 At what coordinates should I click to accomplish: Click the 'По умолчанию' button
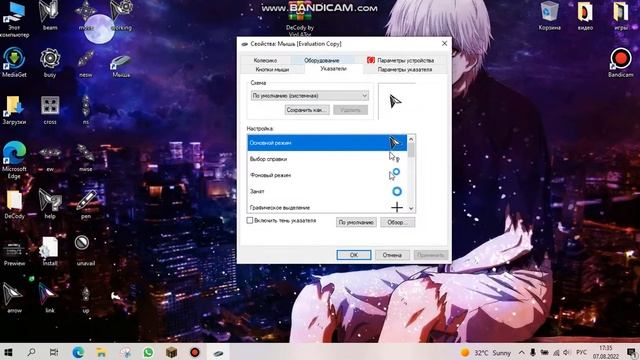click(356, 222)
